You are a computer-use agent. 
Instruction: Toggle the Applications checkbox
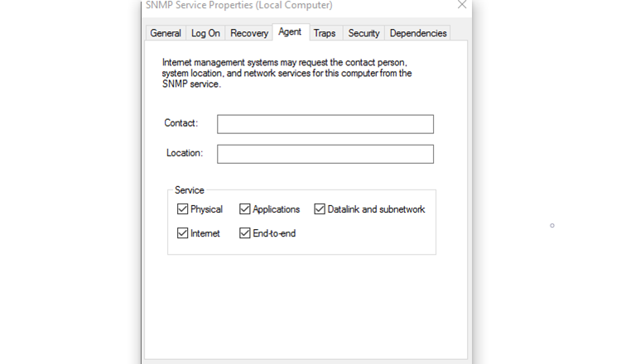tap(245, 209)
